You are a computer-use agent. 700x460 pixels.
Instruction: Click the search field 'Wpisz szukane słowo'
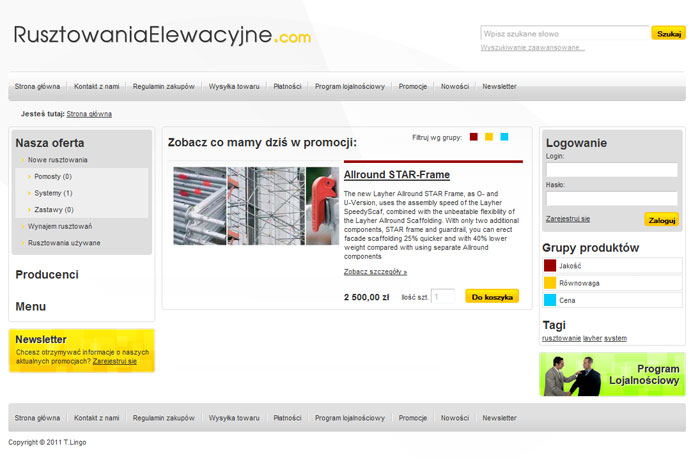565,33
